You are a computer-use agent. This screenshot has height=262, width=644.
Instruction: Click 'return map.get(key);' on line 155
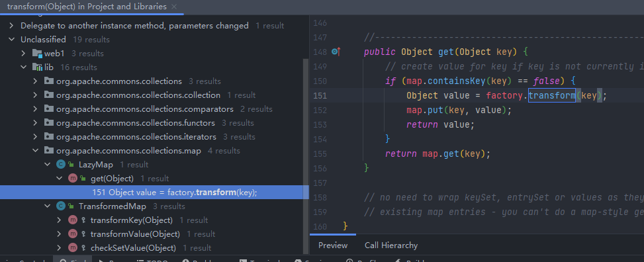click(437, 154)
